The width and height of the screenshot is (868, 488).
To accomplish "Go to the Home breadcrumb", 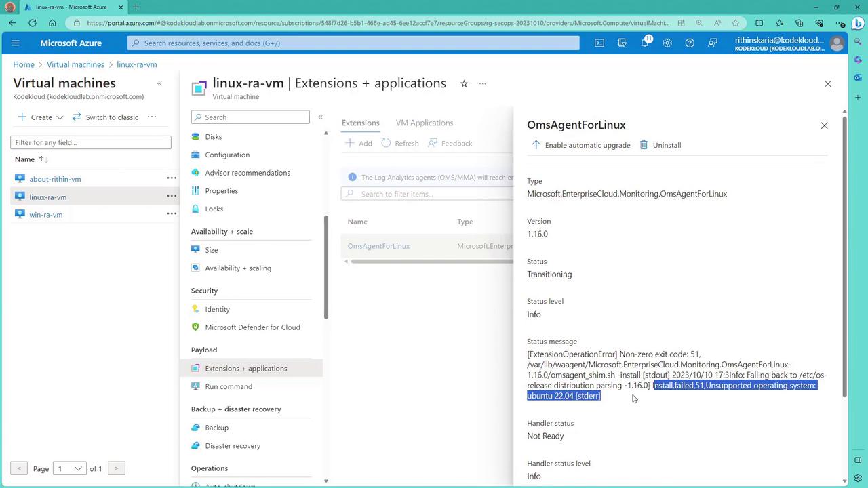I will (23, 64).
